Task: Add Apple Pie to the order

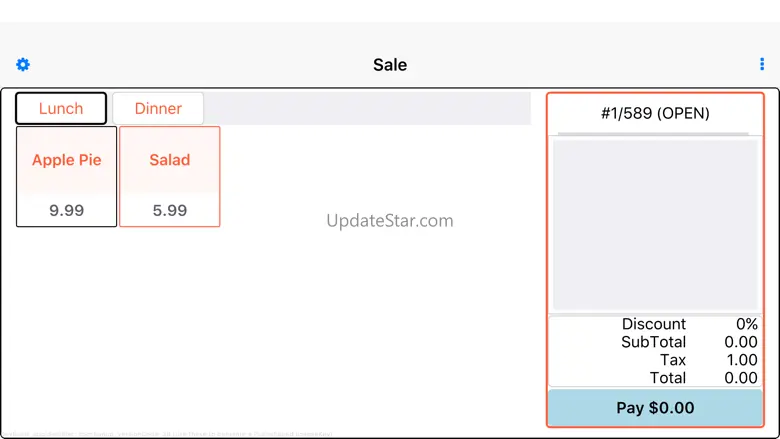Action: point(67,160)
